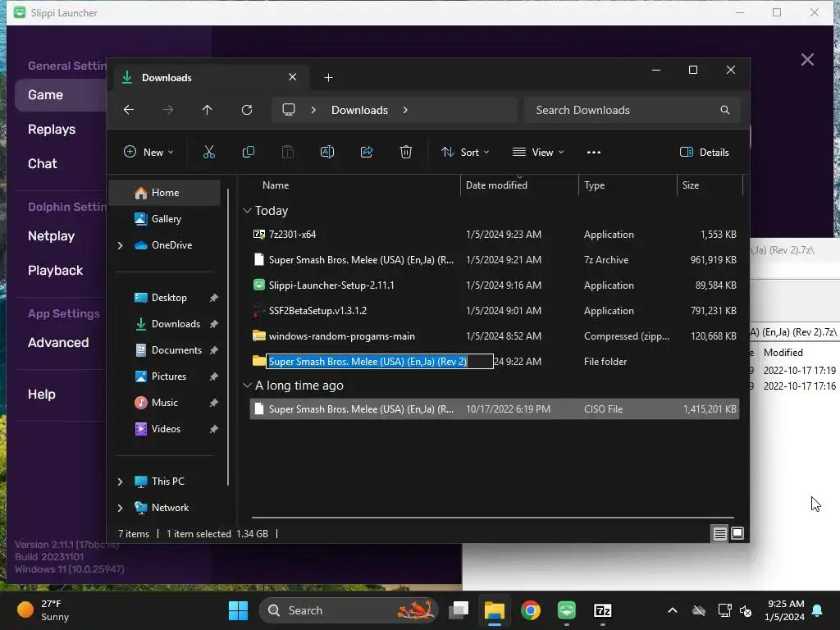Switch to large thumbnails view icon
Viewport: 840px width, 630px height.
click(x=737, y=533)
